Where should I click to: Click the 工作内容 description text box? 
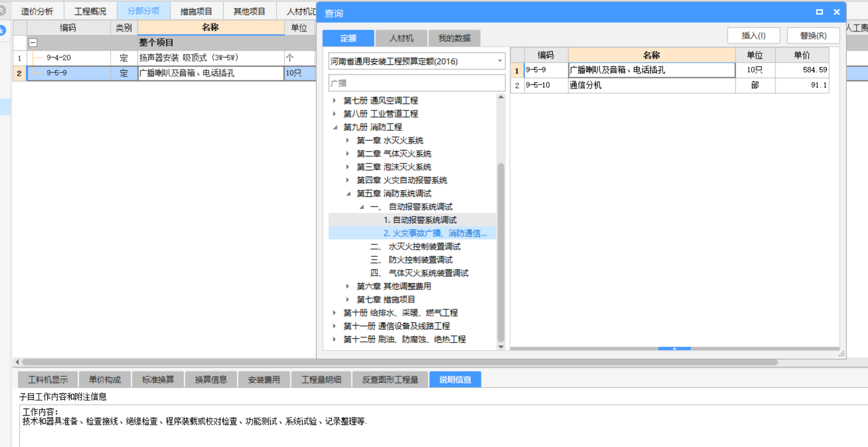coord(443,425)
